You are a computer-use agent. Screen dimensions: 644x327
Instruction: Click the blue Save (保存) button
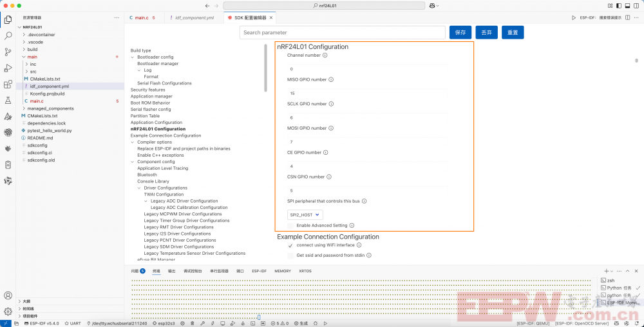(460, 32)
